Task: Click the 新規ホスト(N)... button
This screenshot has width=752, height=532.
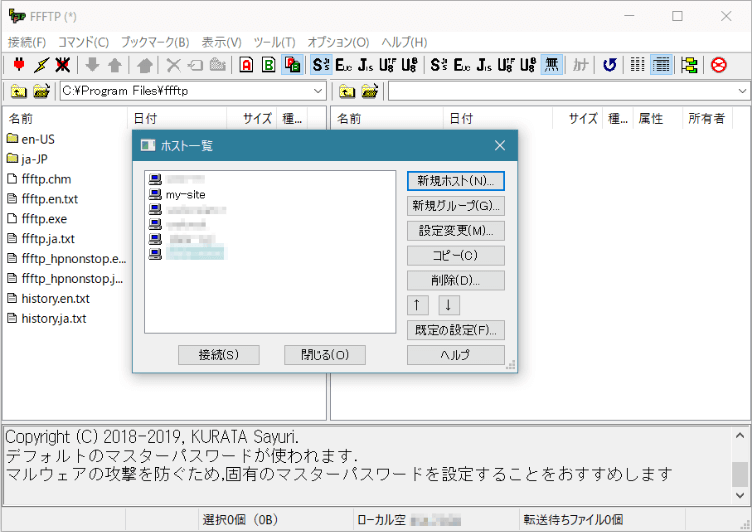Action: (456, 181)
